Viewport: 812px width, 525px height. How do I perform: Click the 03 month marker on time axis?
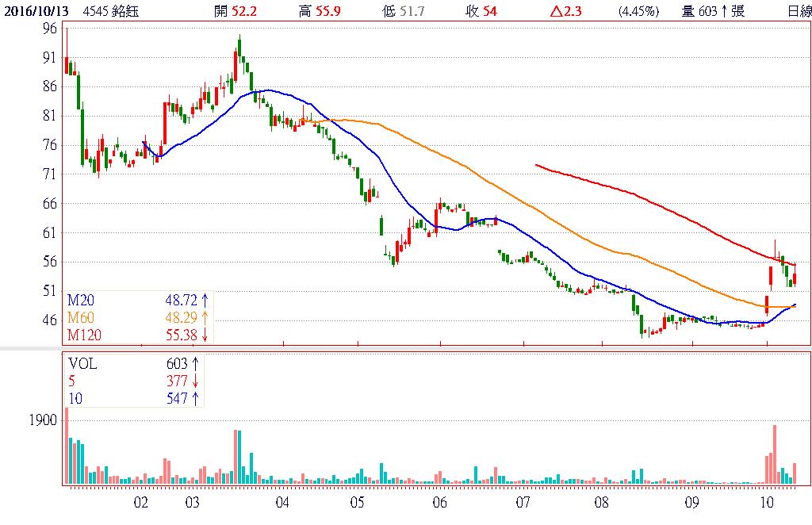point(192,503)
